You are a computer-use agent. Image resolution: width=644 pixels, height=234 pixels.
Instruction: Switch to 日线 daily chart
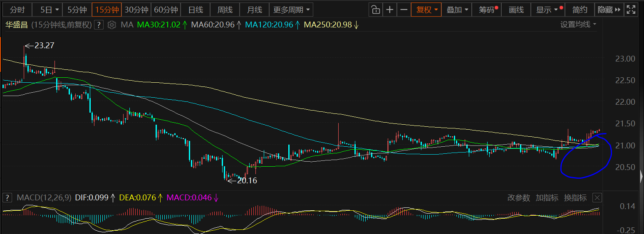point(196,10)
